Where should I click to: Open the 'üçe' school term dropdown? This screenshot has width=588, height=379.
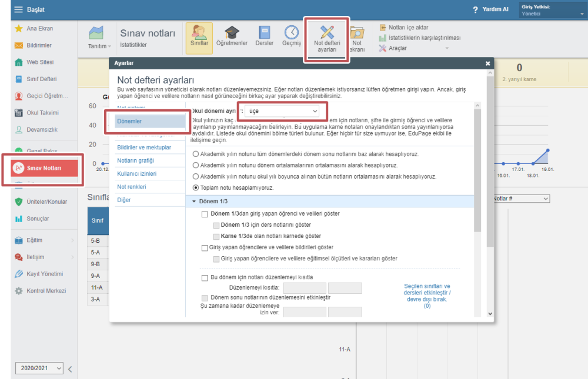282,111
